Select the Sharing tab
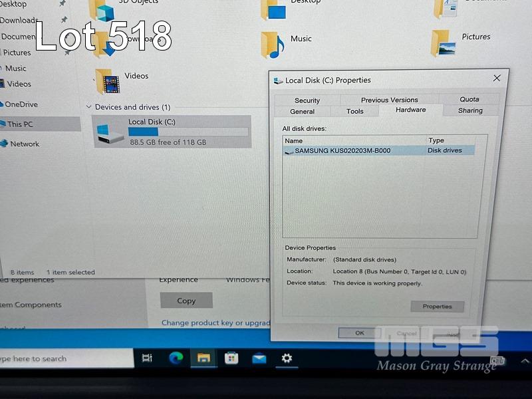 coord(469,110)
